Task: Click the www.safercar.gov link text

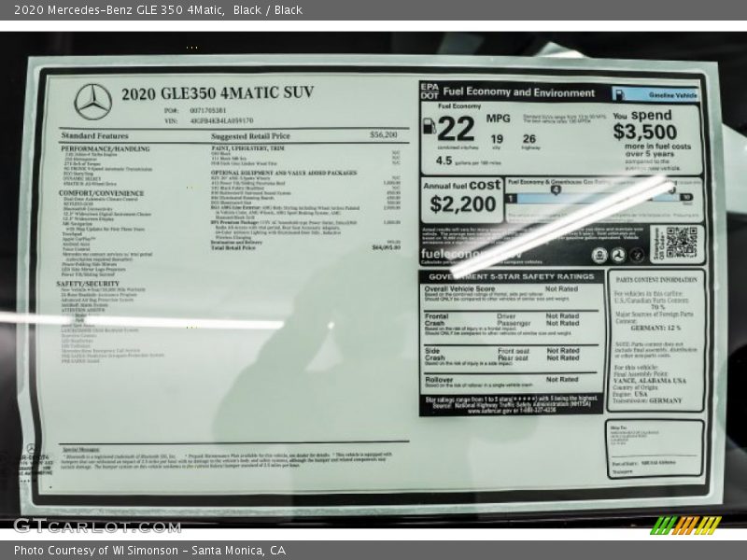Action: point(489,411)
